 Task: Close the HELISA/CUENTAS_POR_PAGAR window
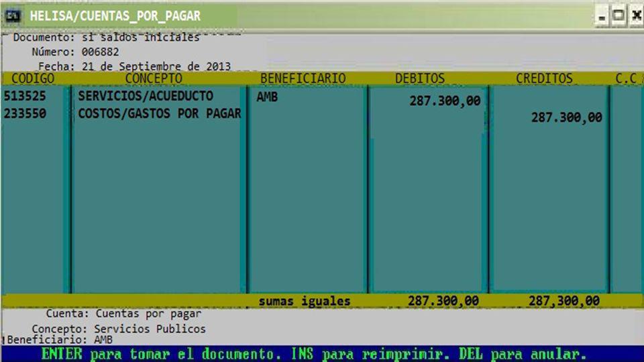636,16
